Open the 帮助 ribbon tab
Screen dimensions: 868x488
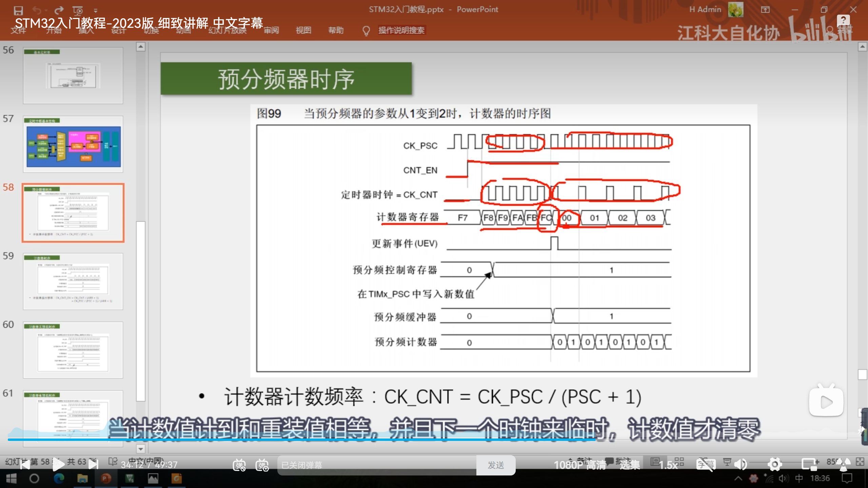pyautogui.click(x=336, y=30)
